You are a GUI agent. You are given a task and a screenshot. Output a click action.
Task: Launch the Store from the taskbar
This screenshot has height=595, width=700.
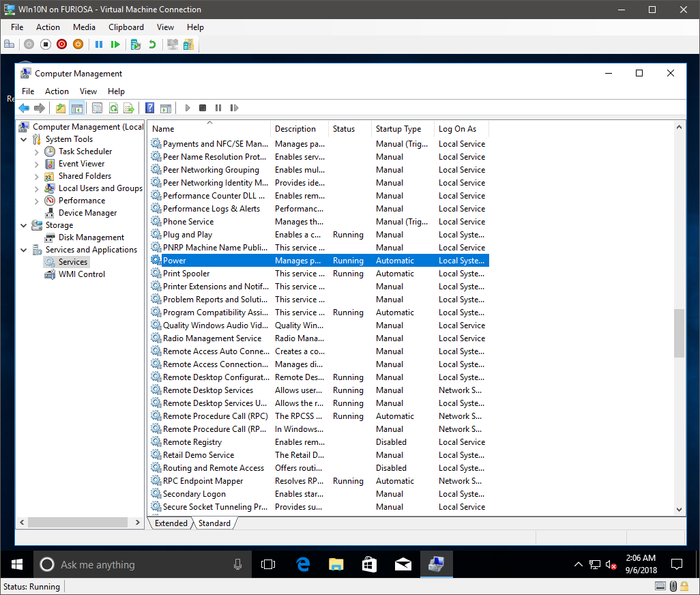pos(369,565)
